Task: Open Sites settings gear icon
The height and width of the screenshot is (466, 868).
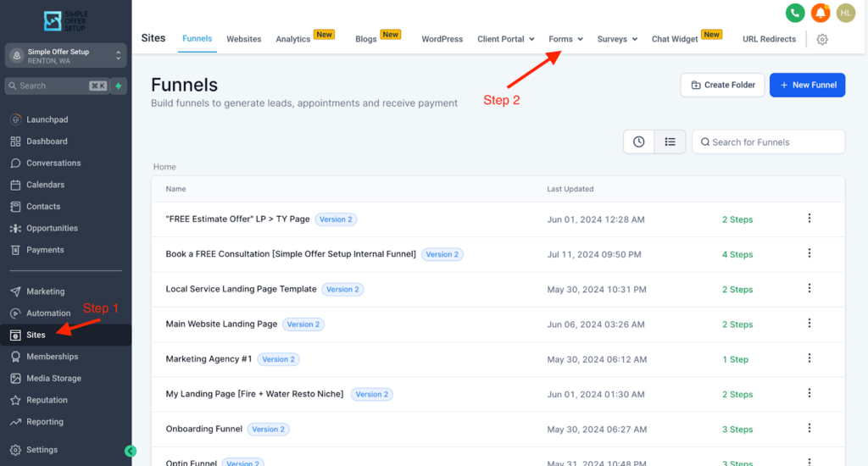Action: point(822,39)
